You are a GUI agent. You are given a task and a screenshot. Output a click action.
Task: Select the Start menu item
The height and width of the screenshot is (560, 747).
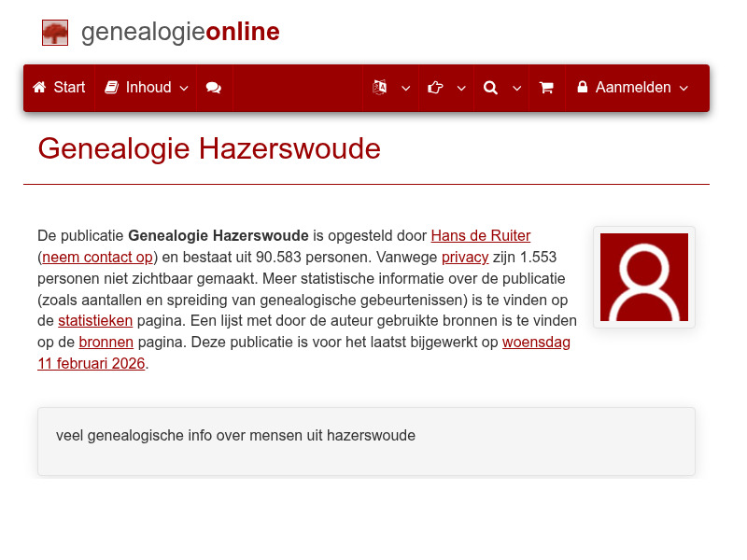[69, 88]
